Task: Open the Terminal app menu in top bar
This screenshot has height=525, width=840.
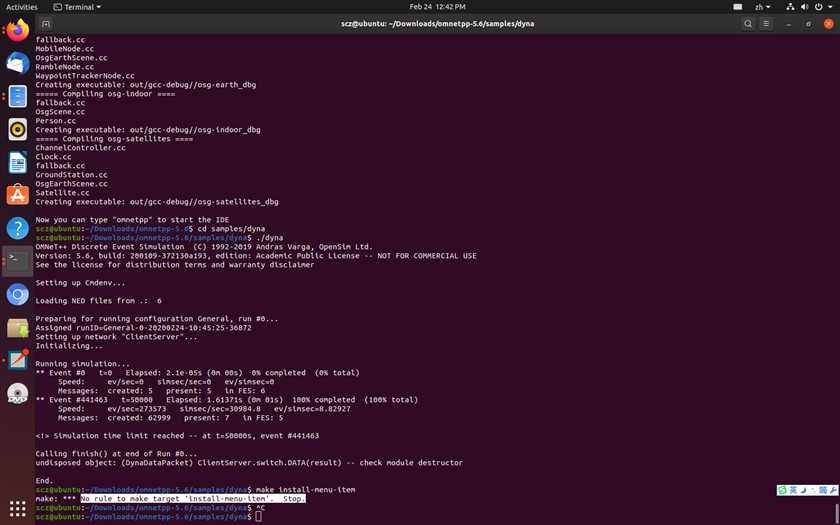Action: pyautogui.click(x=77, y=7)
